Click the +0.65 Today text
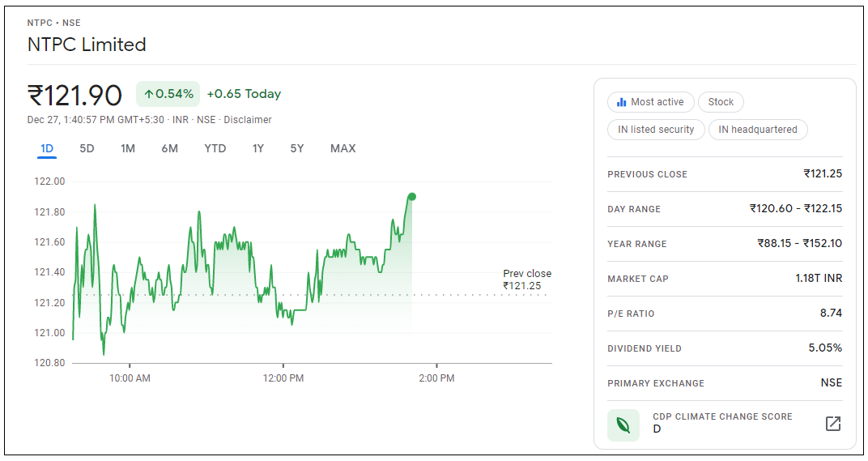868x461 pixels. tap(245, 94)
